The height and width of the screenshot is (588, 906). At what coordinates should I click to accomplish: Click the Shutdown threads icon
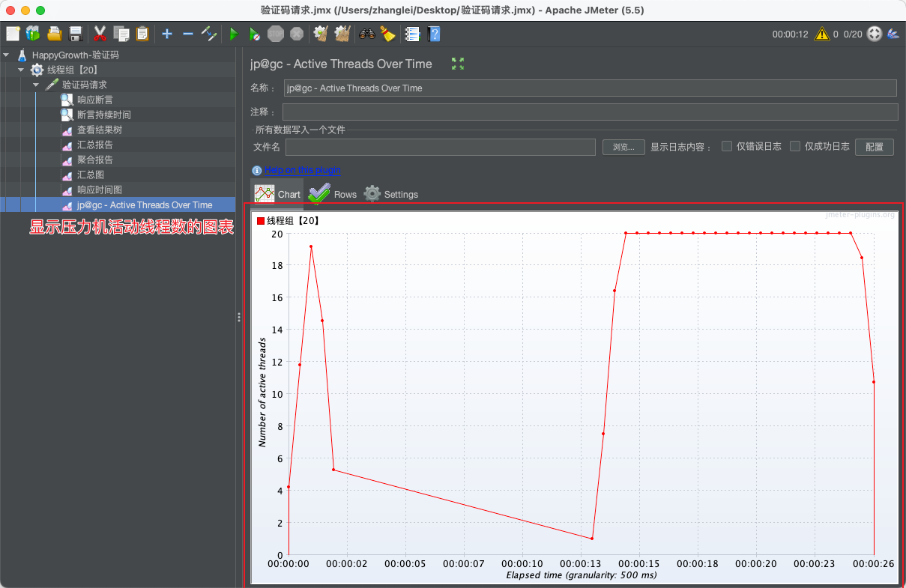coord(297,34)
